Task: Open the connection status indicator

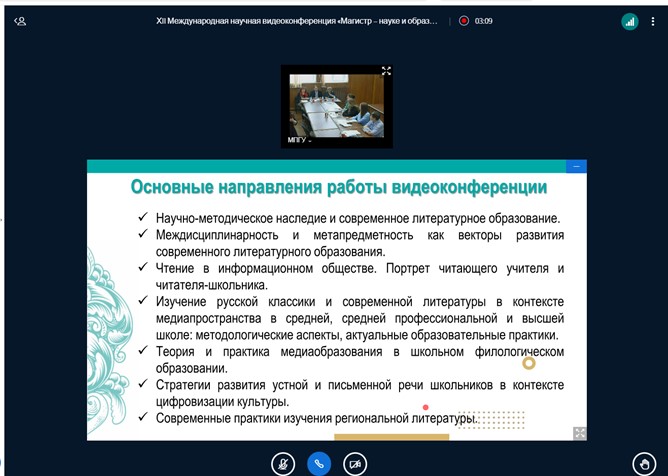Action: tap(629, 20)
